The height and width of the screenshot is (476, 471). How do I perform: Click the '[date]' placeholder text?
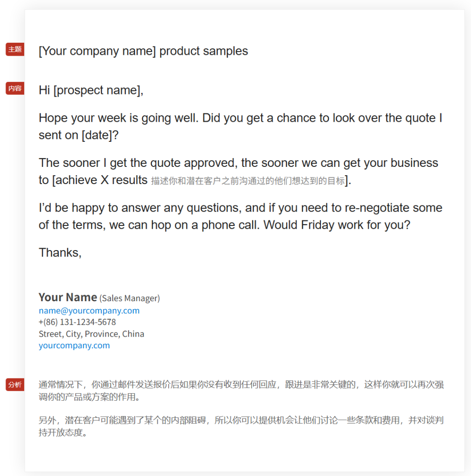[x=97, y=135]
